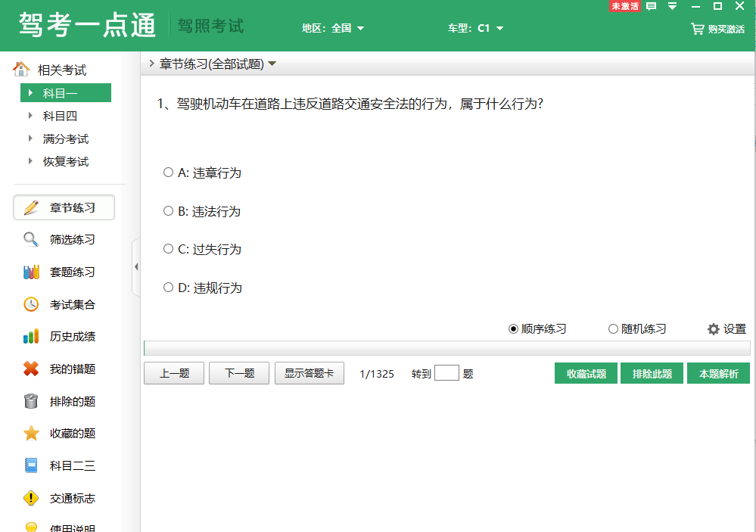
Task: Open 我的错题 wrong questions list
Action: (64, 369)
